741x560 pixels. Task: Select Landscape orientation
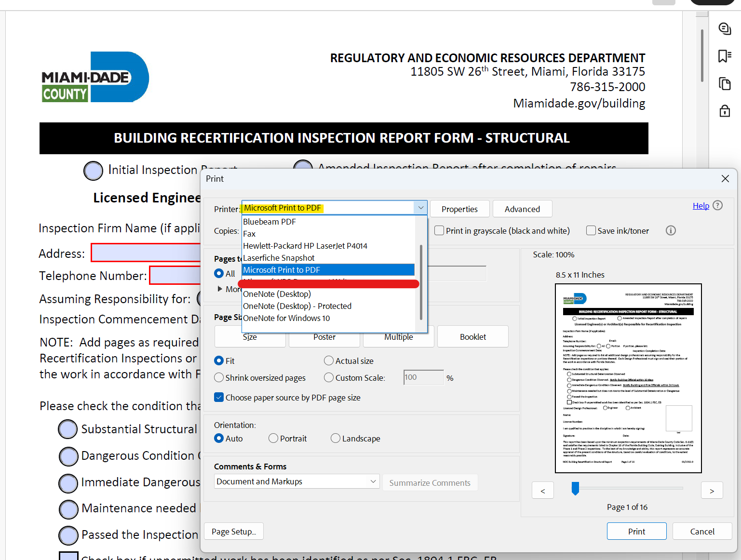[336, 438]
